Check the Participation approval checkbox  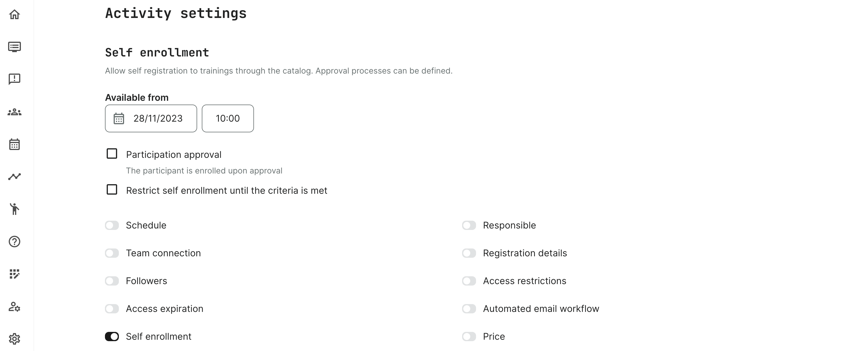[x=112, y=154]
